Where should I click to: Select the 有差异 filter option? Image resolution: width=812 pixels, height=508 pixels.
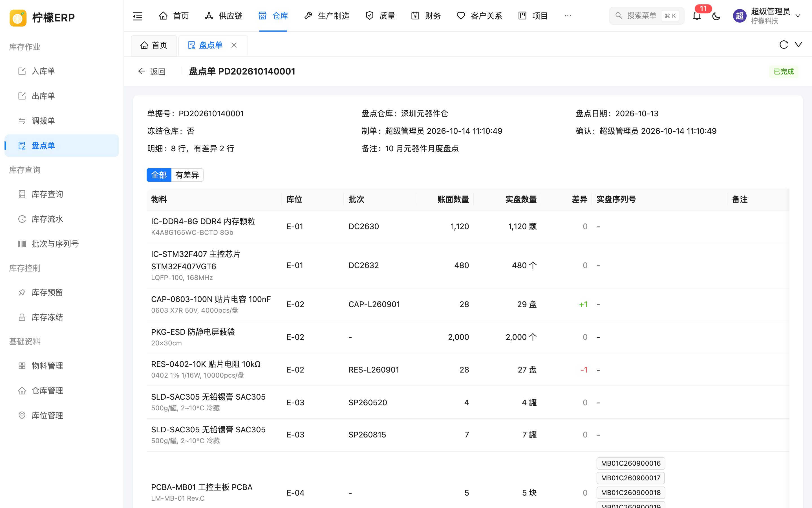(x=187, y=175)
